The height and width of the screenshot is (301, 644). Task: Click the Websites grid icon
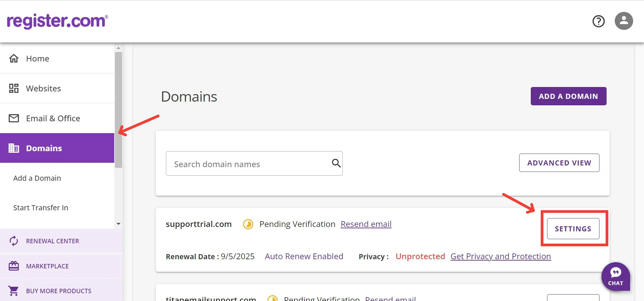click(x=14, y=88)
